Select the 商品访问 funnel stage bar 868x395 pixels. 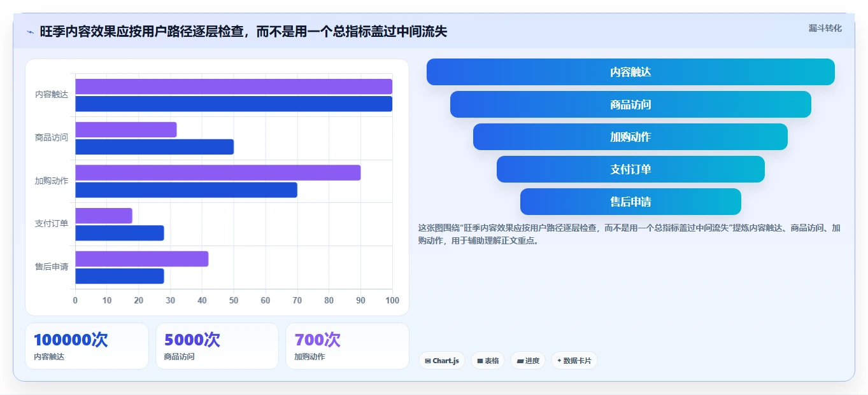pos(630,104)
